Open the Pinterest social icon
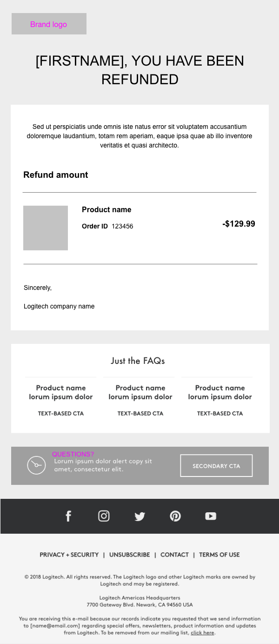 pos(175,516)
